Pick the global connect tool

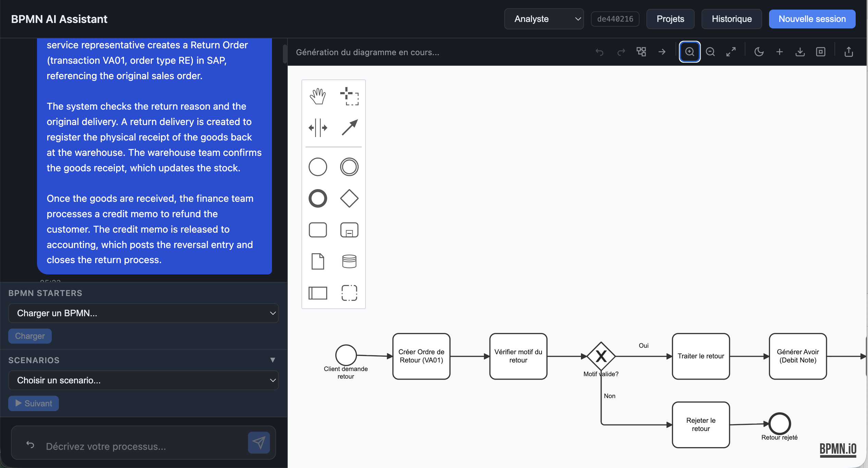(350, 127)
